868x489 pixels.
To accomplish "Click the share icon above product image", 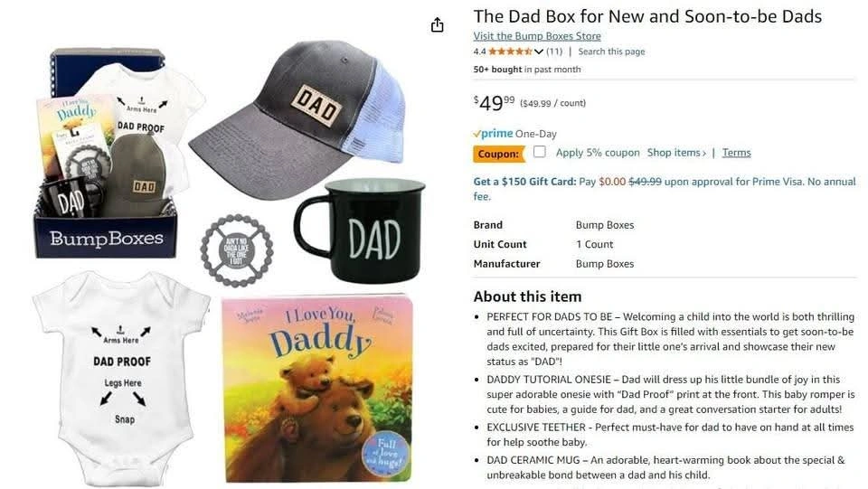I will 438,25.
